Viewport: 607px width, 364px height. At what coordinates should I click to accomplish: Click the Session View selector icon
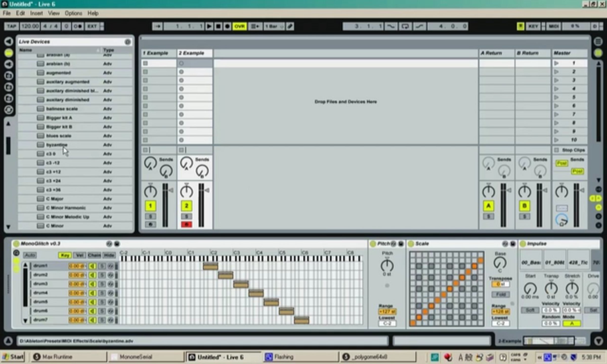[x=598, y=53]
